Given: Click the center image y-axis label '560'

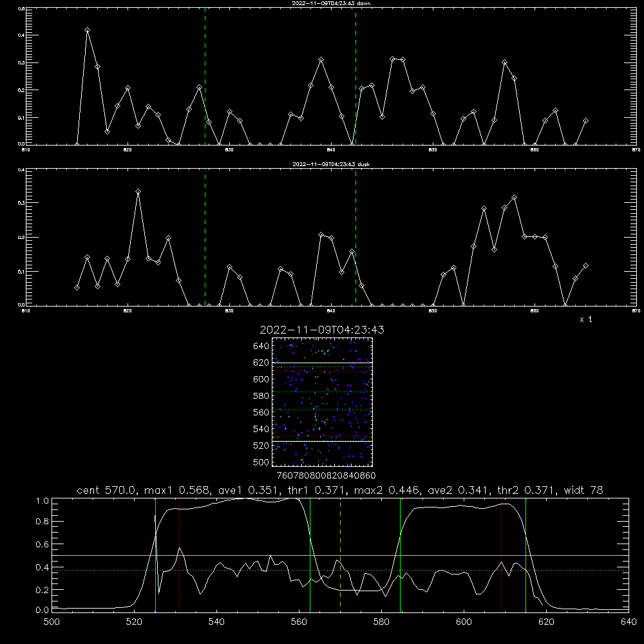Looking at the screenshot, I should pos(261,412).
